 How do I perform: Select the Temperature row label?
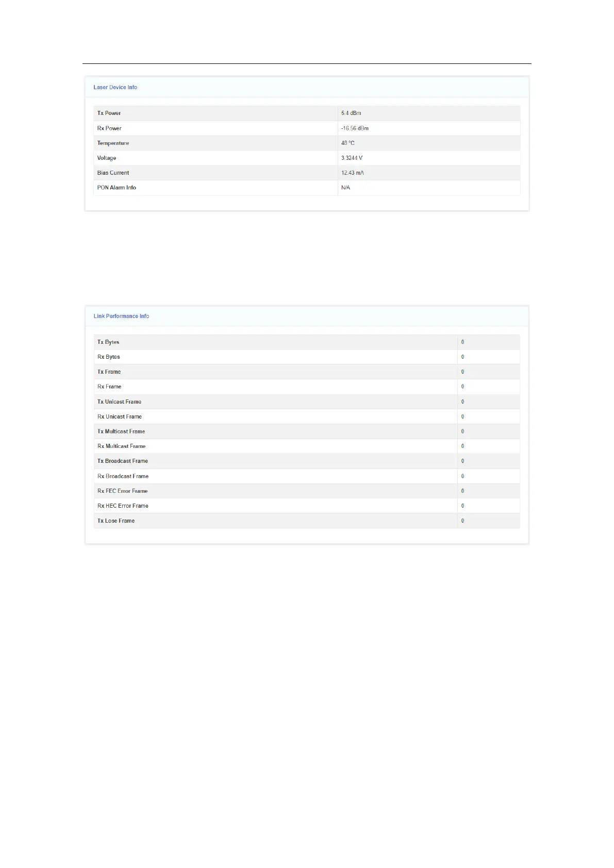pos(113,143)
